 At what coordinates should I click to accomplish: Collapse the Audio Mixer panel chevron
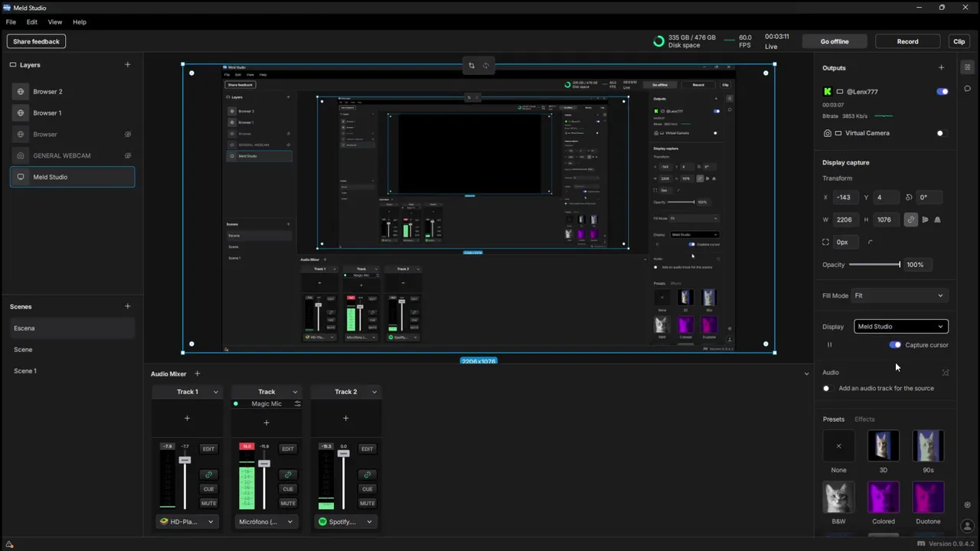pos(806,374)
